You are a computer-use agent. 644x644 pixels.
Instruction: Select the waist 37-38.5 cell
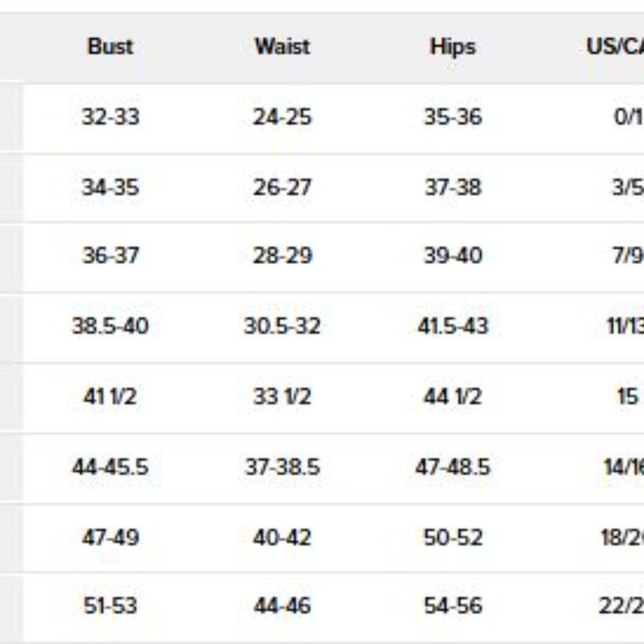[282, 467]
